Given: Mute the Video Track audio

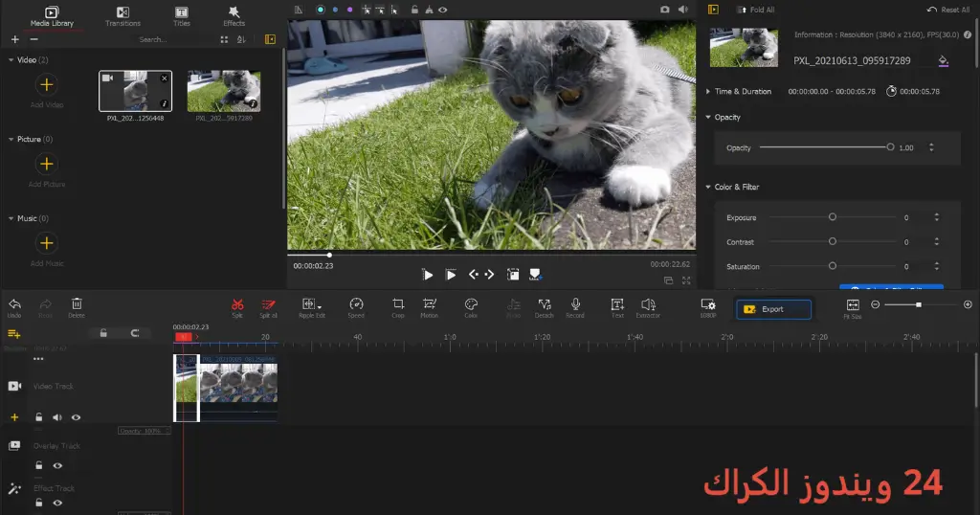Looking at the screenshot, I should pos(56,416).
